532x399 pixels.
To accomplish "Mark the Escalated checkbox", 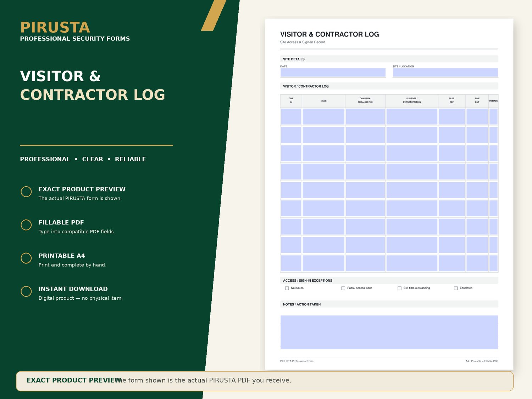I will pos(456,288).
